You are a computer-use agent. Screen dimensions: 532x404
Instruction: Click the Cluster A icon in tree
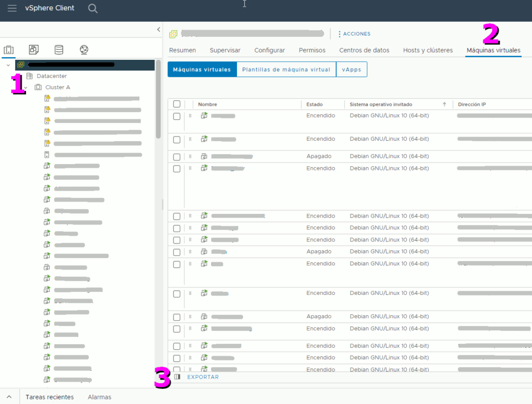(38, 87)
